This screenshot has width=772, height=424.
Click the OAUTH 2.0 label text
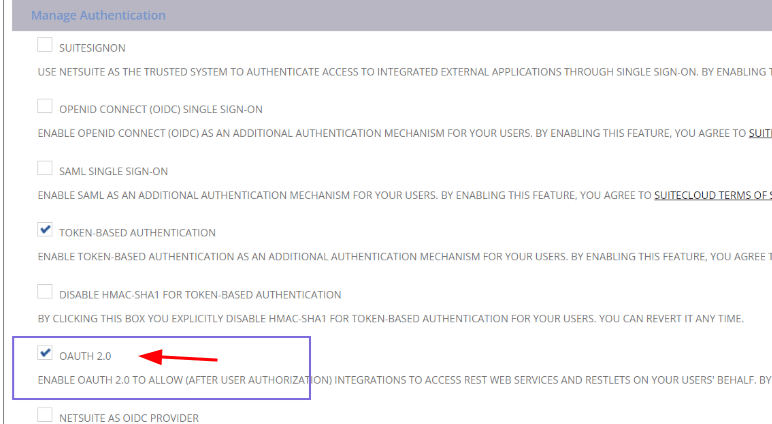coord(85,356)
